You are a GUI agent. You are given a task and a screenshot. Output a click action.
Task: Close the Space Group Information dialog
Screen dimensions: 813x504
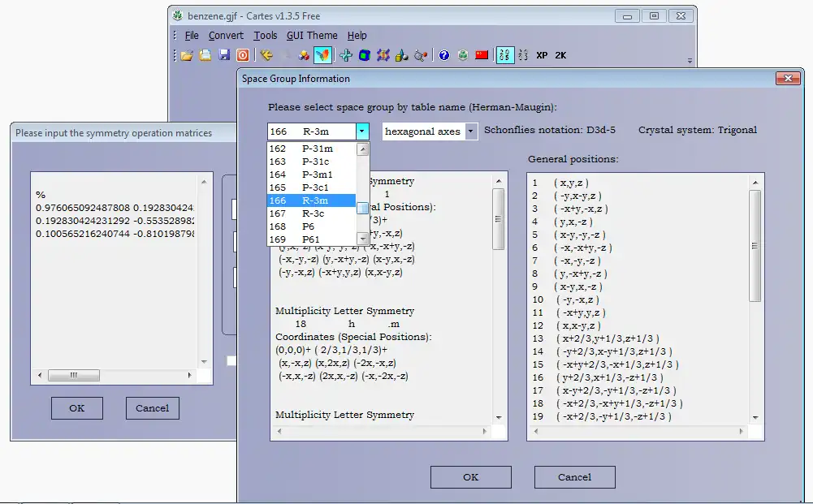788,78
